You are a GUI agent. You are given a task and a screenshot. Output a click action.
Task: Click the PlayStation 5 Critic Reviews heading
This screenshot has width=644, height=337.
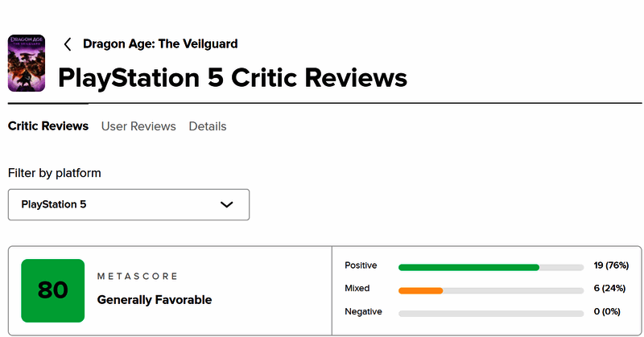(233, 78)
